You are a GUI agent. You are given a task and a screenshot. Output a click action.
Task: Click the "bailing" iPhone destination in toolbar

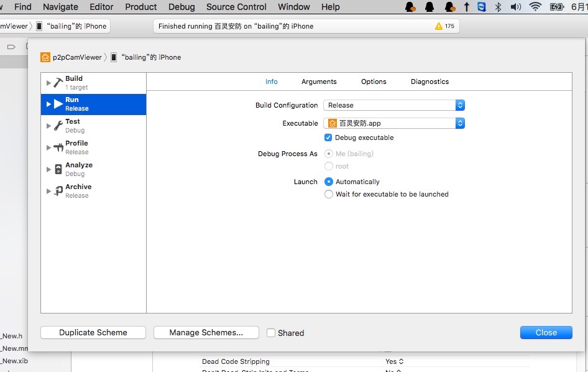click(76, 26)
